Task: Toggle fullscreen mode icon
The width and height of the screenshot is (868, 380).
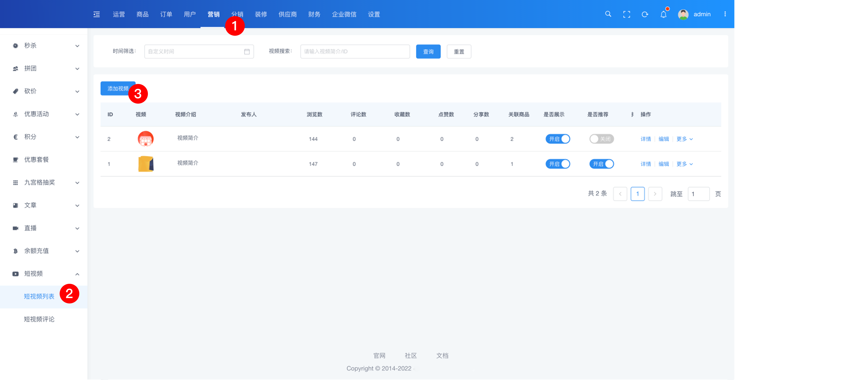Action: tap(627, 14)
